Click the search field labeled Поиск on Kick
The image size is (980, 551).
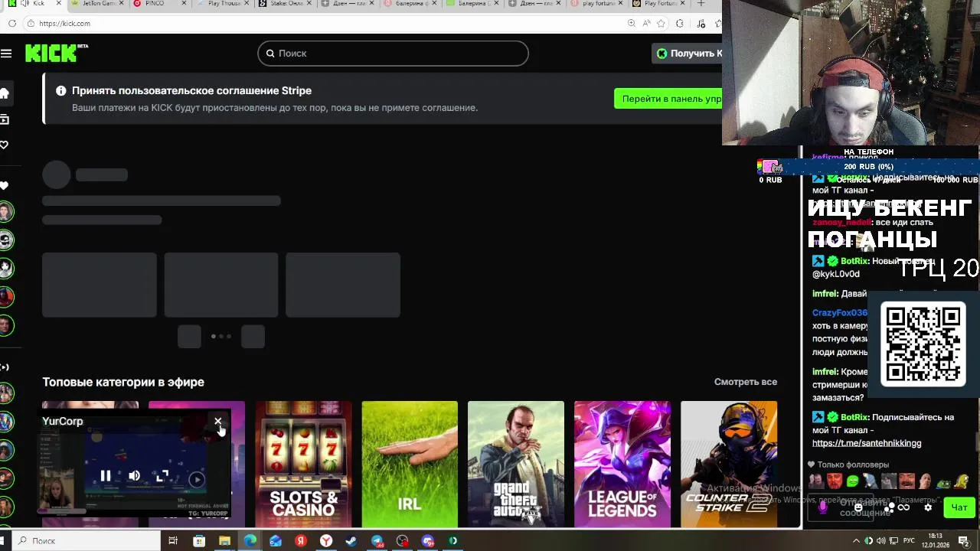[x=393, y=53]
